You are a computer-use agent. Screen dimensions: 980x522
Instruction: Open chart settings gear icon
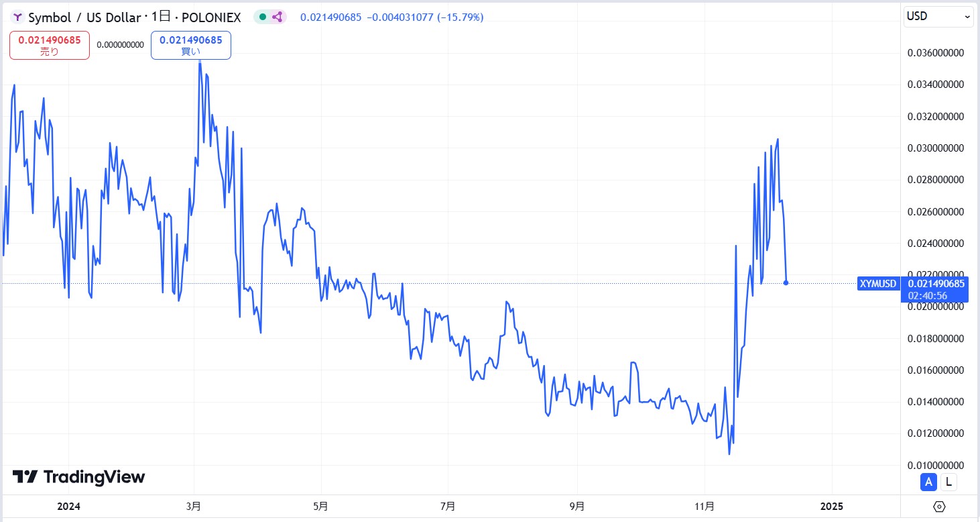point(939,506)
